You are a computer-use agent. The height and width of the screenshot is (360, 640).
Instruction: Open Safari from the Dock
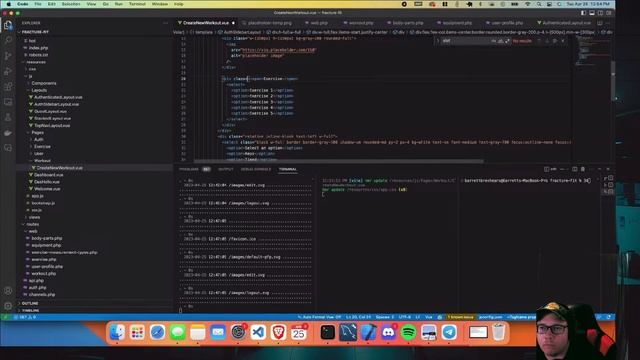(157, 332)
